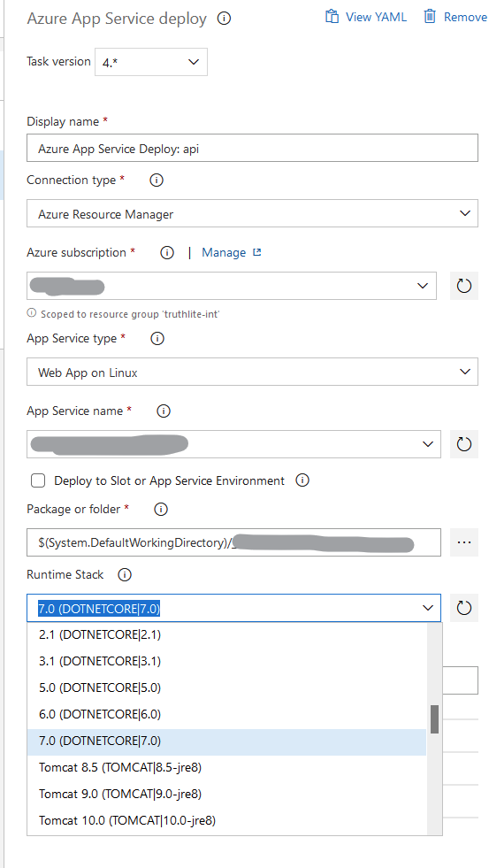Click the Remove link
489x868 pixels.
(465, 17)
